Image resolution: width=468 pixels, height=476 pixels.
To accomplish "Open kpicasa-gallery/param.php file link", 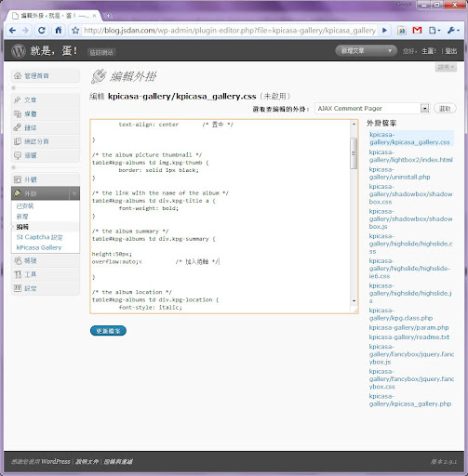I will click(x=408, y=327).
